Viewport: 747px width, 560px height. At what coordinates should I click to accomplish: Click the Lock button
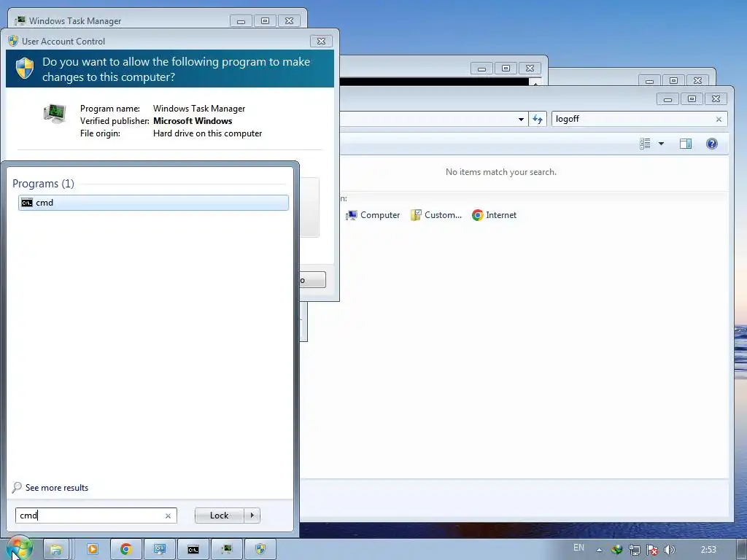coord(219,516)
